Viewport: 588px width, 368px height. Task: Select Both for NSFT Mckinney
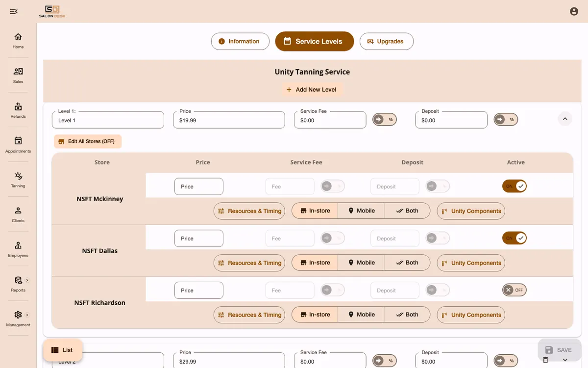[407, 211]
